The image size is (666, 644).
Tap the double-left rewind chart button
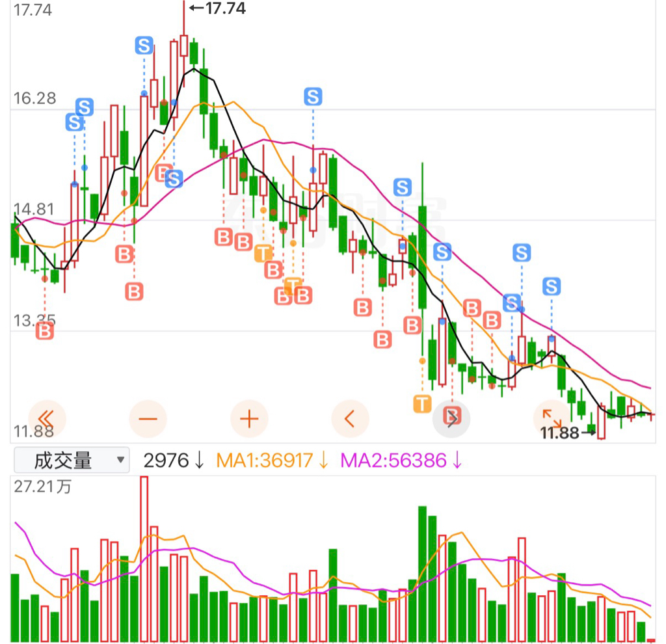(47, 419)
